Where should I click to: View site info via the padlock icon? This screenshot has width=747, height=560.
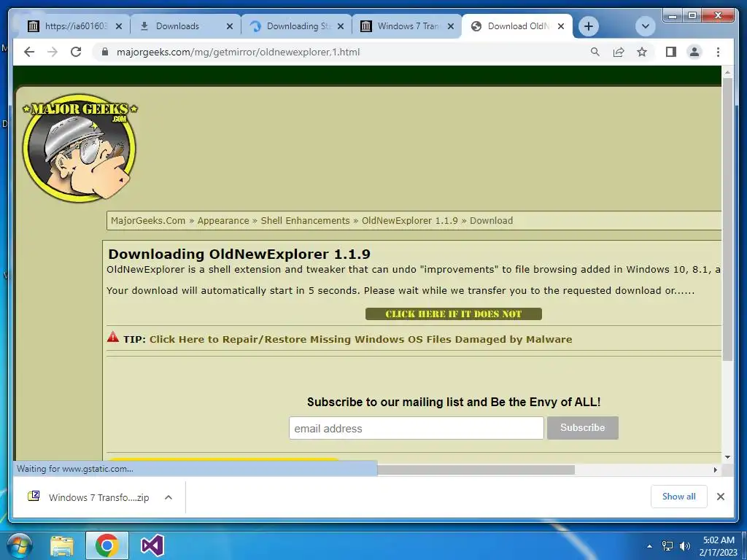[105, 52]
